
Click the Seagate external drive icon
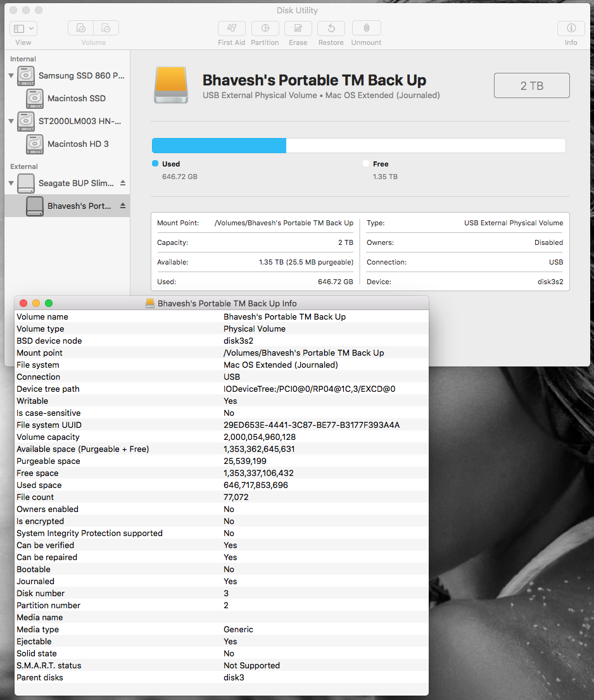tap(26, 184)
